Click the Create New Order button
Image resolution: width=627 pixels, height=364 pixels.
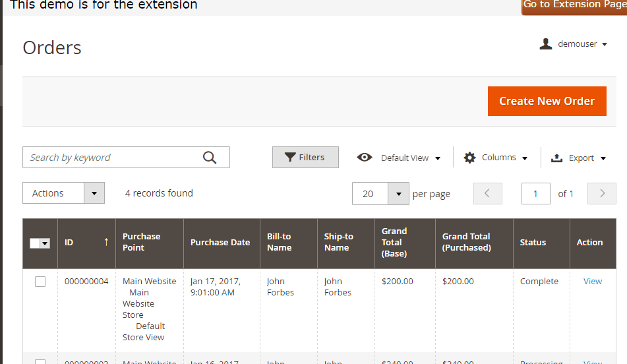547,101
